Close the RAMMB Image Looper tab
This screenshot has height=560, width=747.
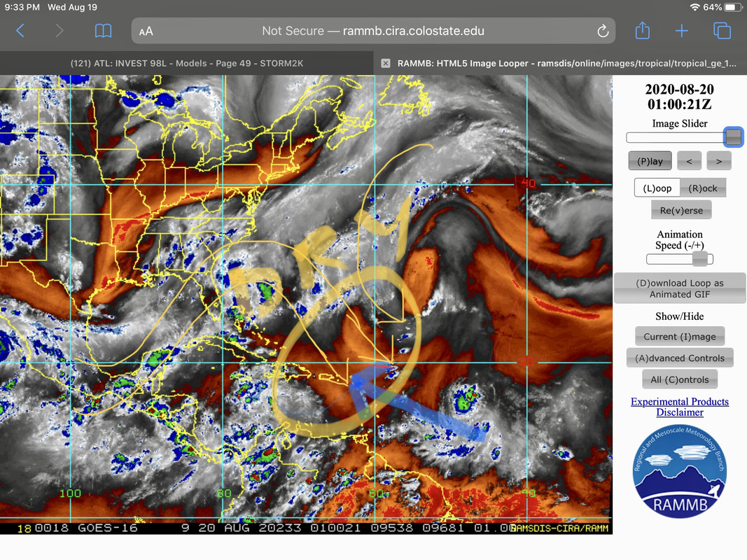(x=386, y=63)
